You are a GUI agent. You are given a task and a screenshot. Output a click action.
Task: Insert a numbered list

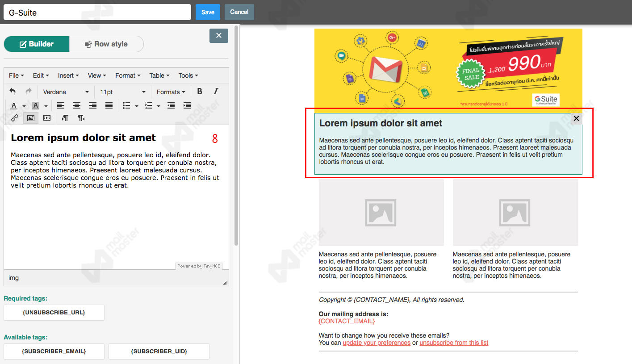[149, 106]
